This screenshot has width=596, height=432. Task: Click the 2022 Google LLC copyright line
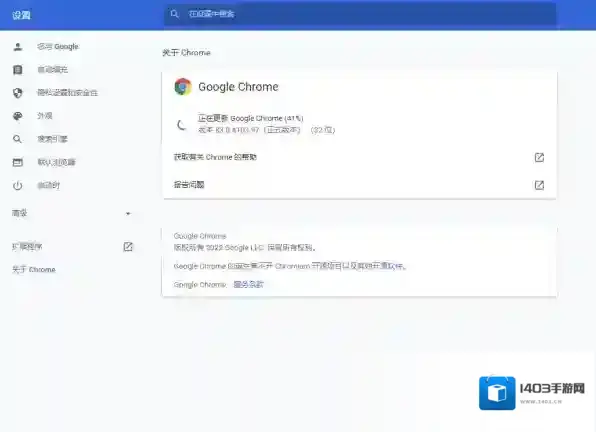pos(245,248)
